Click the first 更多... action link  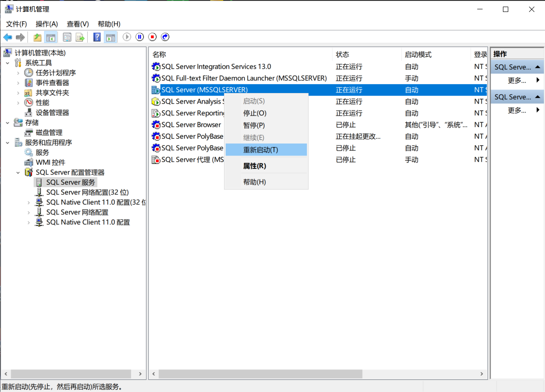[517, 81]
